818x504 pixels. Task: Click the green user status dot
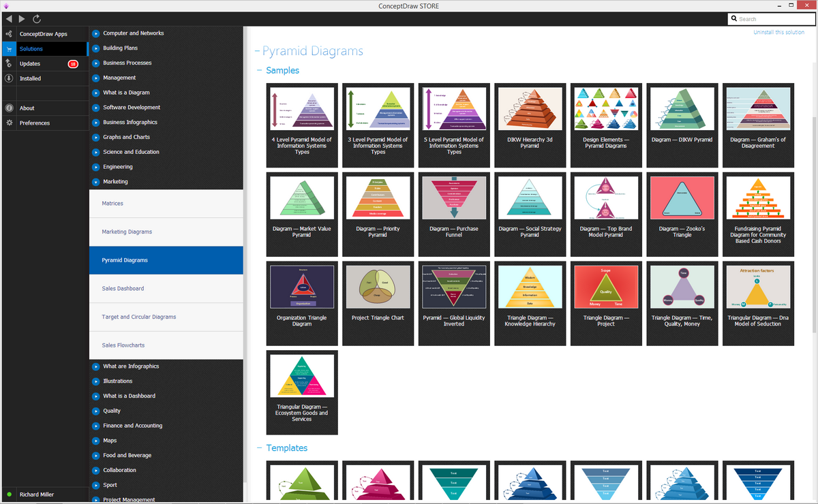(9, 494)
